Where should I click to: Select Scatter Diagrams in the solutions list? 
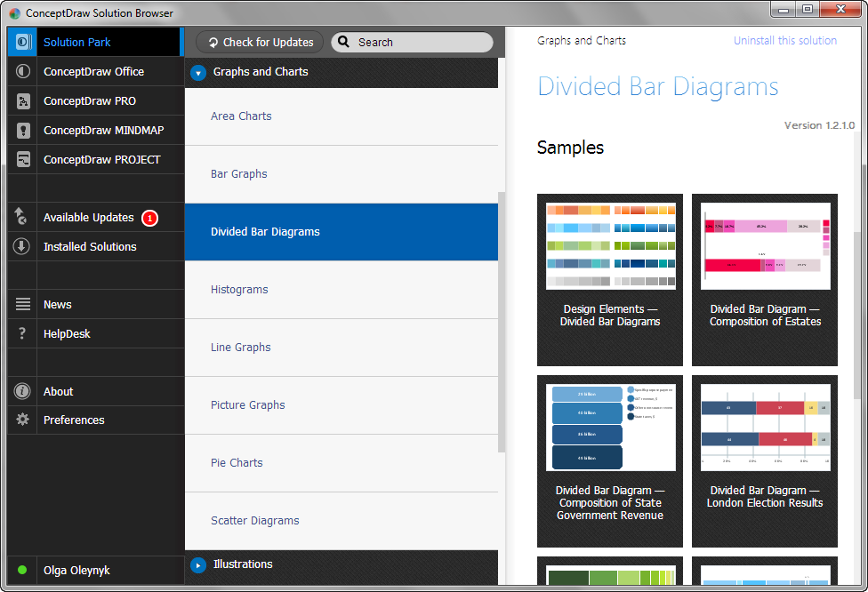[342, 521]
